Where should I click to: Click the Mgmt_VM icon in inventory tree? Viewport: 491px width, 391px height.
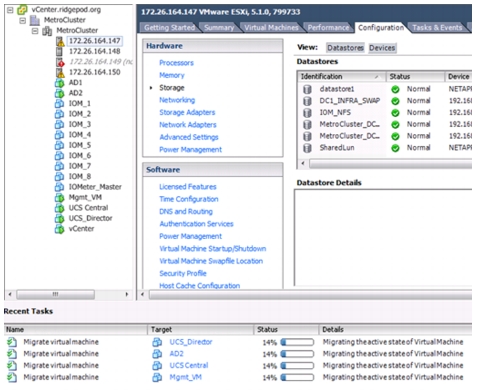59,197
